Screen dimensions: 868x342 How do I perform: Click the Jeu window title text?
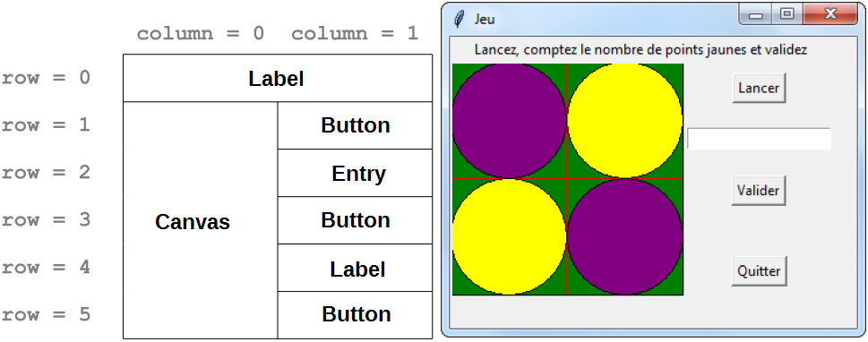[485, 20]
